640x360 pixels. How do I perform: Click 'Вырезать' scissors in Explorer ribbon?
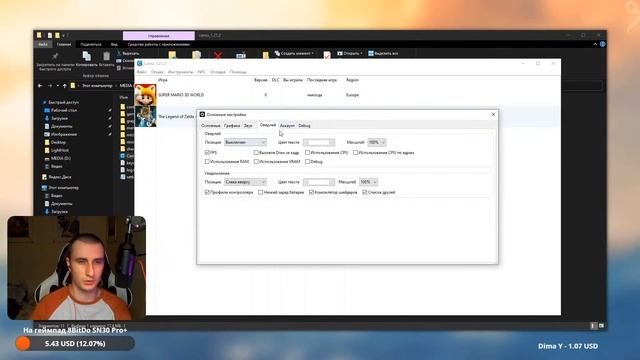(x=128, y=53)
